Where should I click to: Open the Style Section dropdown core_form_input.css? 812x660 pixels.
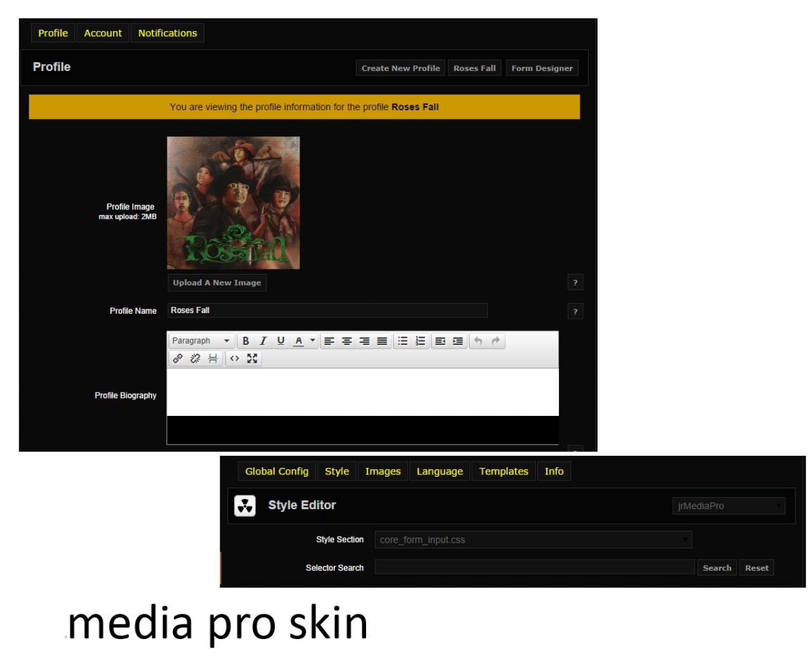point(533,540)
